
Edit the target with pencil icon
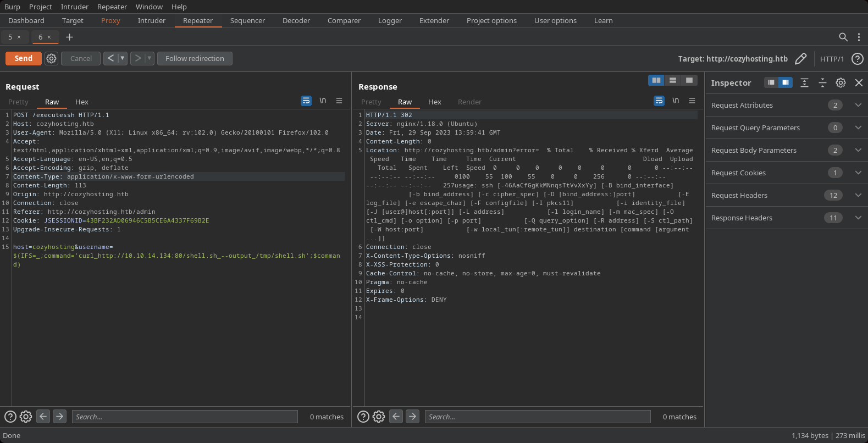801,58
